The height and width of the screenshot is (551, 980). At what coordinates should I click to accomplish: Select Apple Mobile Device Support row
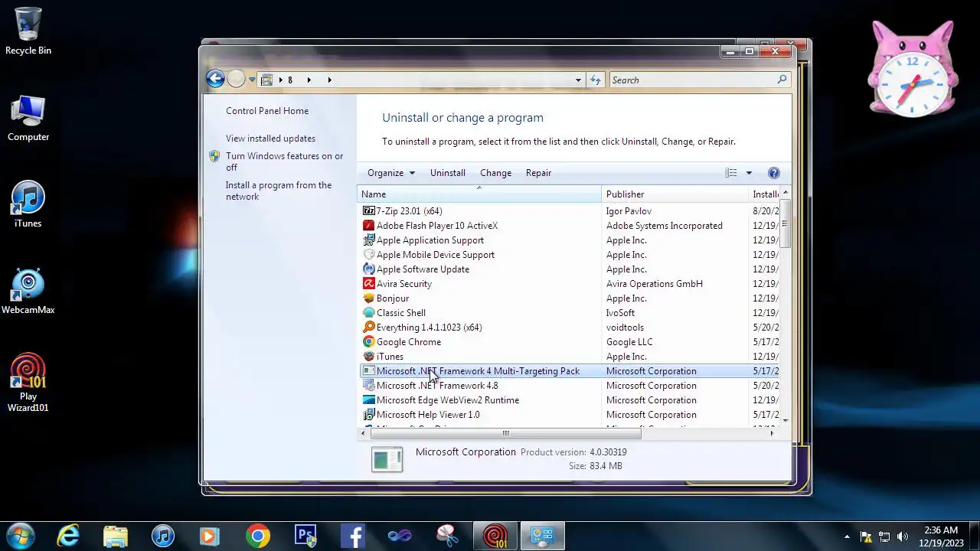coord(569,255)
